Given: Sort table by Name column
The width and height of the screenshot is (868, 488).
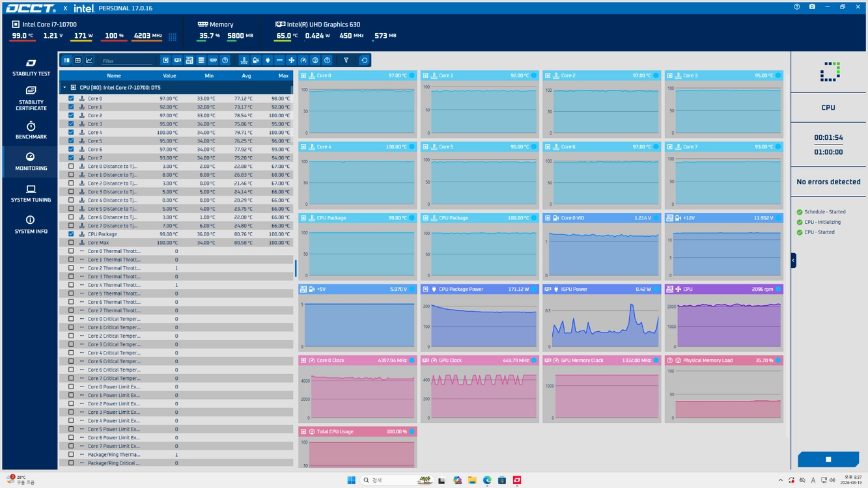Looking at the screenshot, I should [x=114, y=76].
